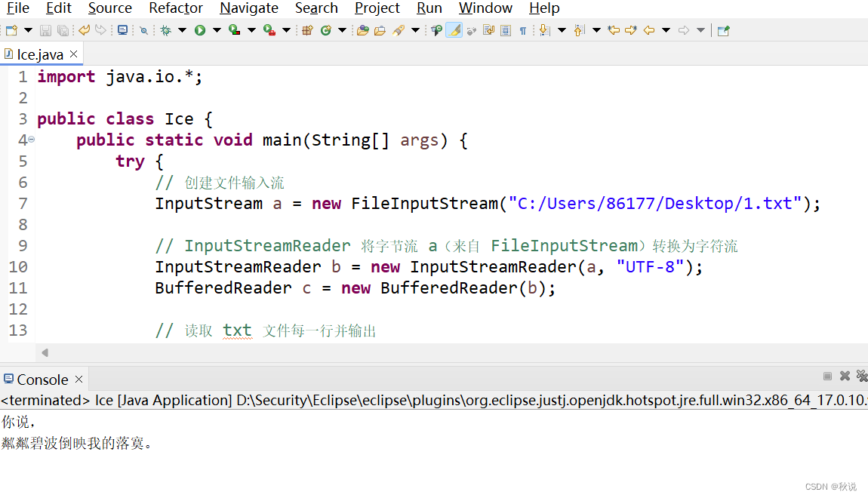Open the Source menu

(109, 8)
